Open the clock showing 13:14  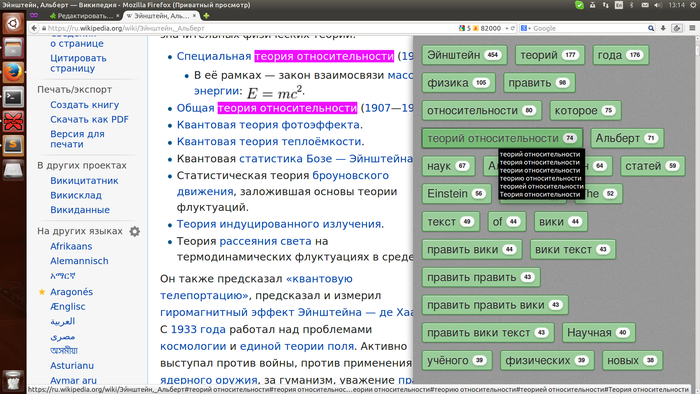(x=676, y=5)
